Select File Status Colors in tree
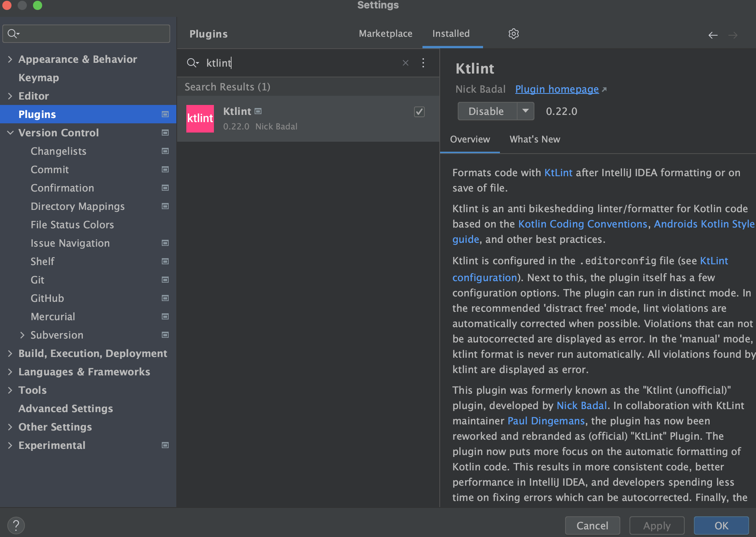The height and width of the screenshot is (537, 756). 72,225
